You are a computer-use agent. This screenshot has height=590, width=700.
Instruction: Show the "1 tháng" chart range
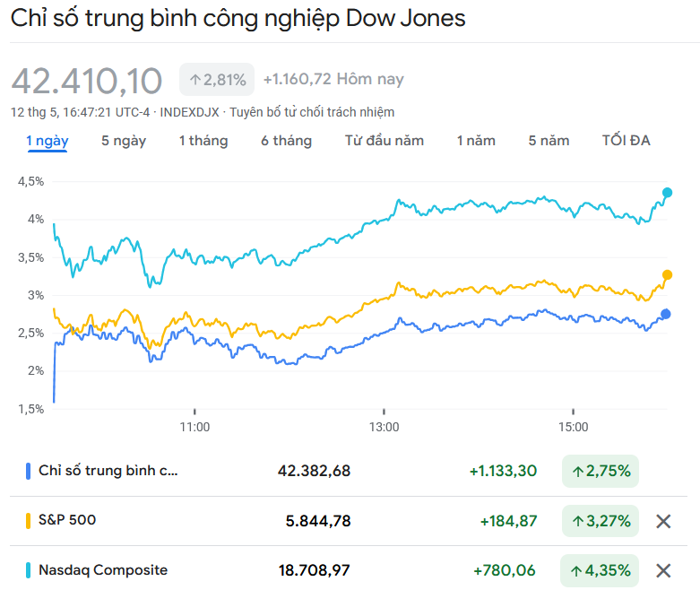[x=203, y=141]
